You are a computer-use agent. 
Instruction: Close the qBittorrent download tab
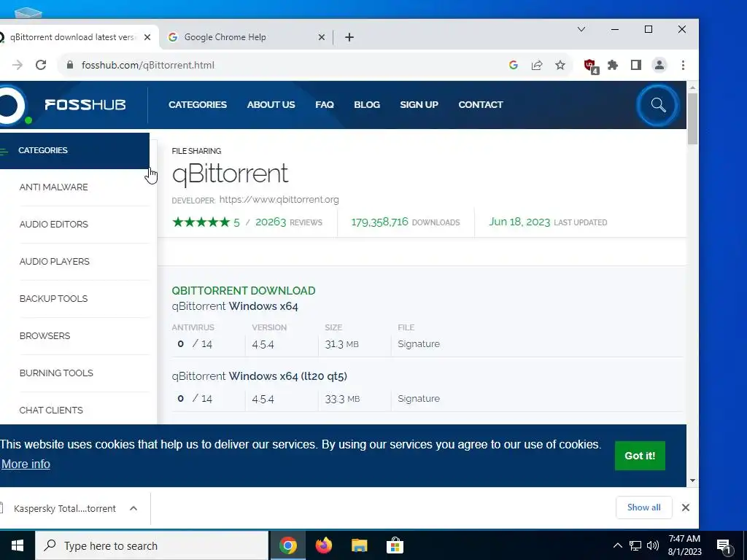147,37
